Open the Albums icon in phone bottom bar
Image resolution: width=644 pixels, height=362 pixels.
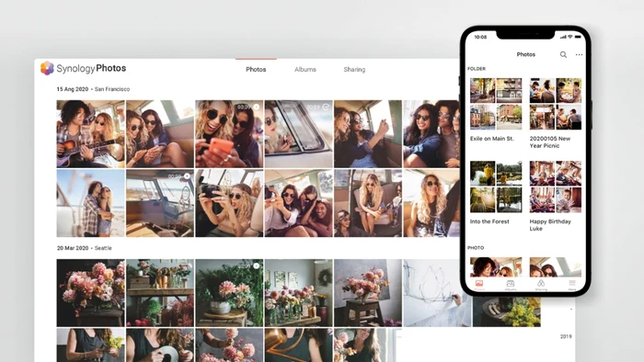click(510, 285)
